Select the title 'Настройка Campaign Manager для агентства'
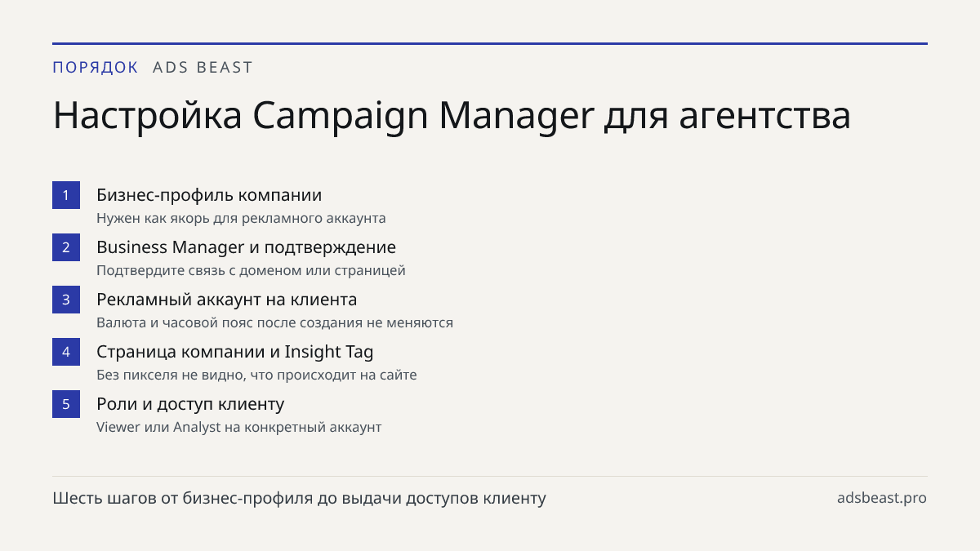980x551 pixels. click(452, 116)
